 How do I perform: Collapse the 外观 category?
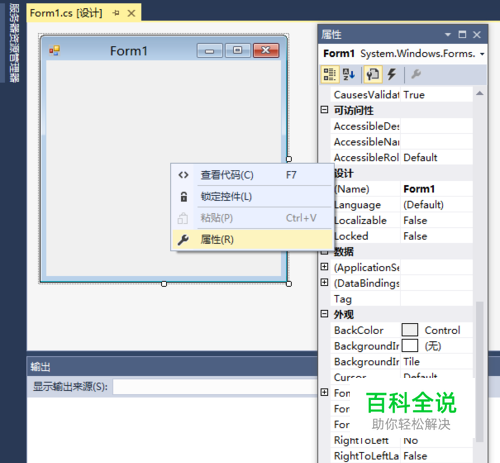click(324, 314)
